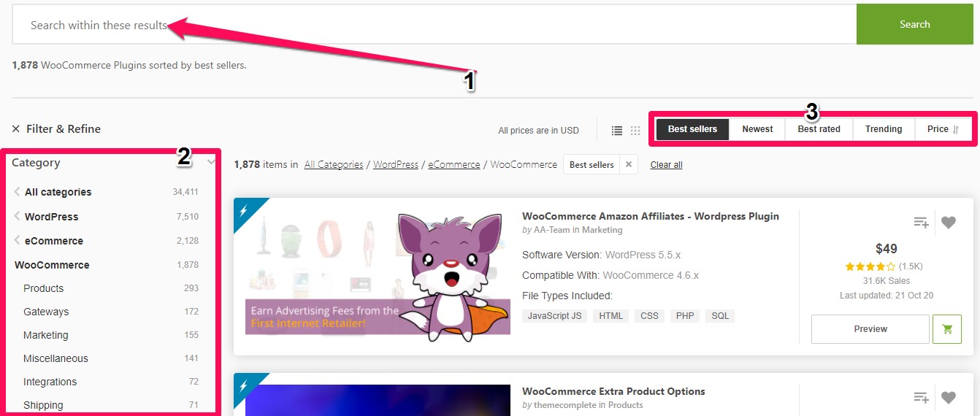Sort results by Newest
This screenshot has width=980, height=416.
[757, 129]
